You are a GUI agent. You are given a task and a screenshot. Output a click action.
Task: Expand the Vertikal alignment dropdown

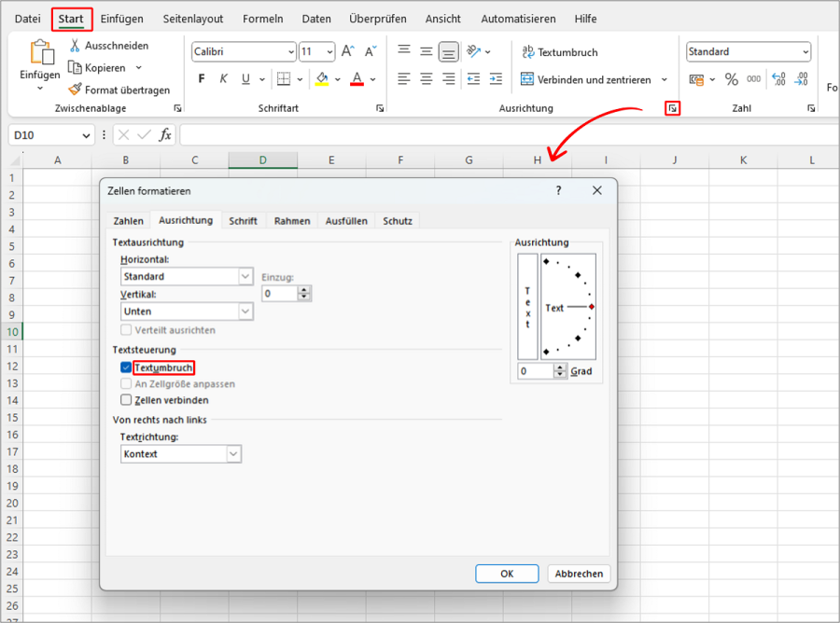pyautogui.click(x=245, y=311)
